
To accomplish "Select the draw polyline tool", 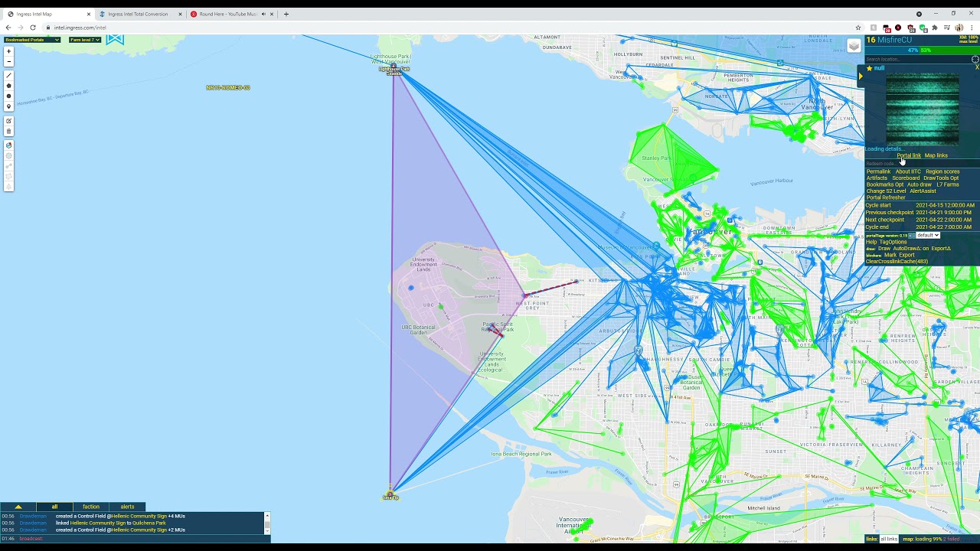I will pyautogui.click(x=9, y=75).
